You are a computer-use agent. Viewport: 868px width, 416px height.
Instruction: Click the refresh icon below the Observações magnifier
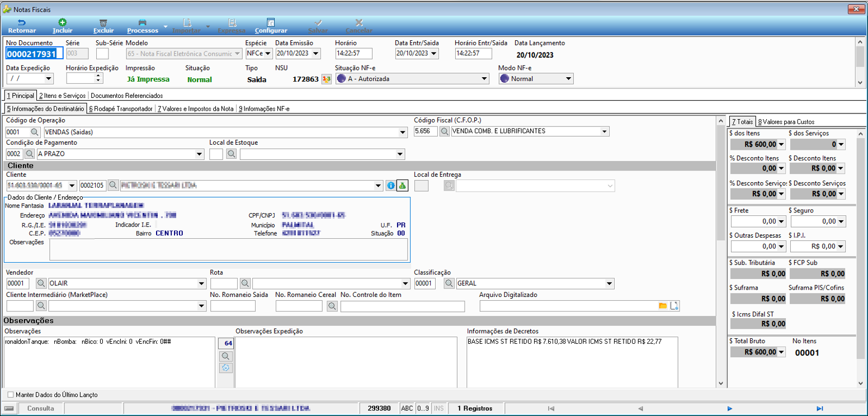coord(226,367)
